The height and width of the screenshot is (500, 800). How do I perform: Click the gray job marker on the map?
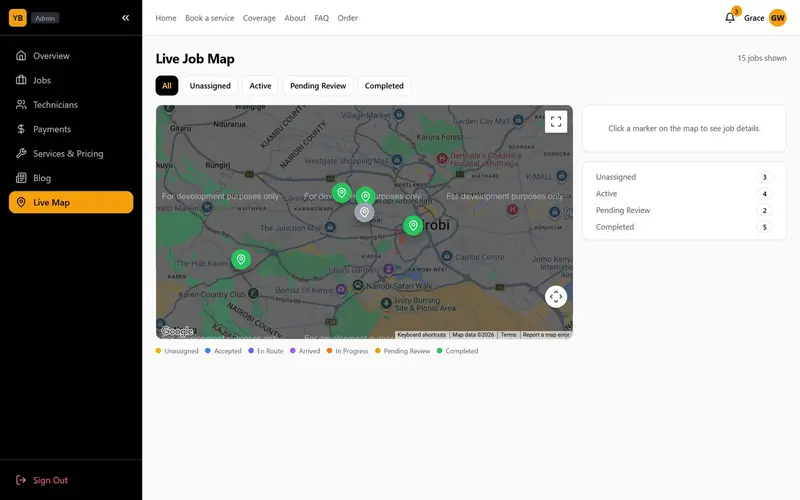coord(364,212)
